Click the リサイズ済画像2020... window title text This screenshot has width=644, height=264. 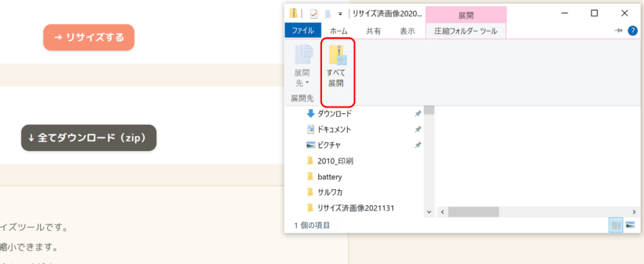pos(387,14)
